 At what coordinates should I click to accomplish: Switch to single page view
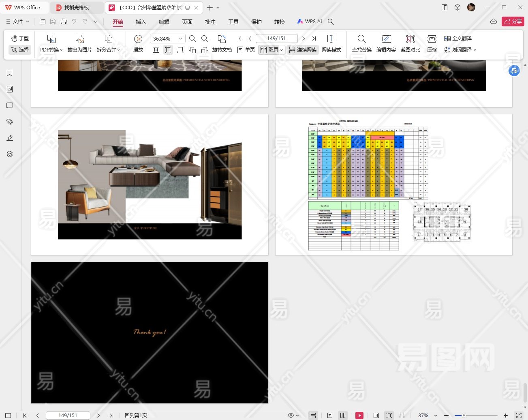pyautogui.click(x=246, y=50)
